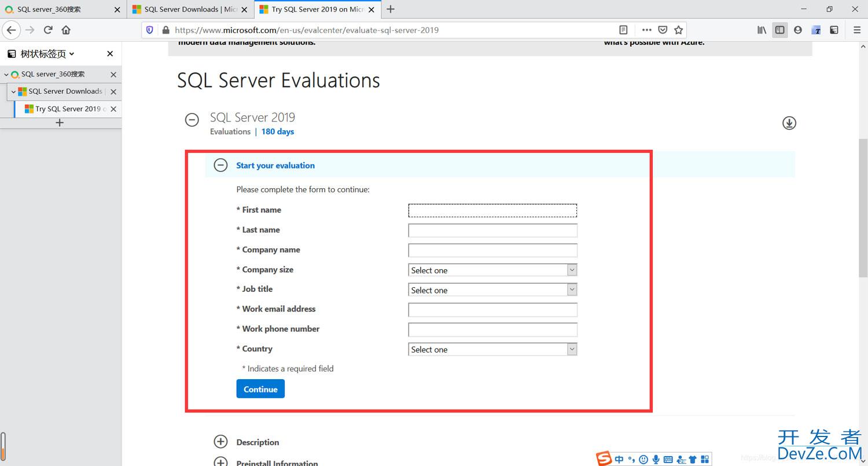This screenshot has height=466, width=868.
Task: Click the Sogou microphone voice input icon
Action: 656,459
